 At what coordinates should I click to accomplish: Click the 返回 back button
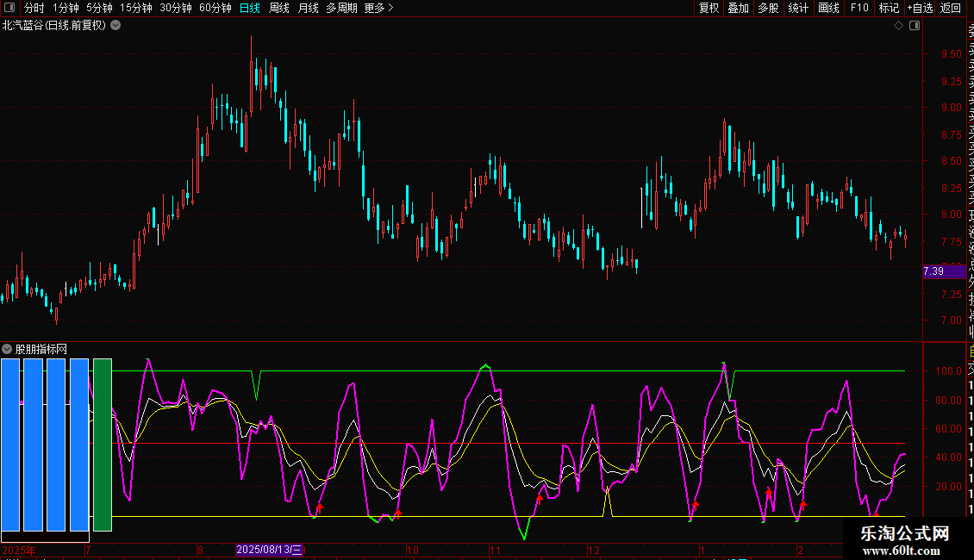pos(950,8)
